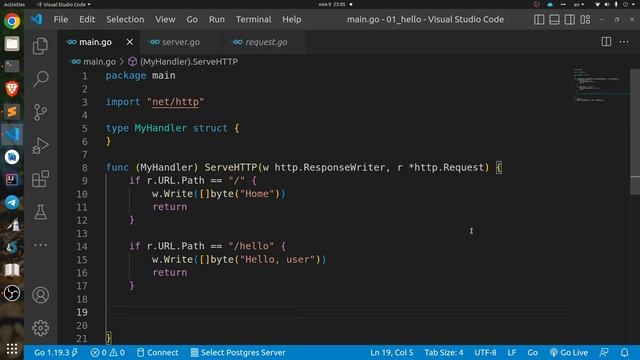Open the File menu

coord(61,19)
